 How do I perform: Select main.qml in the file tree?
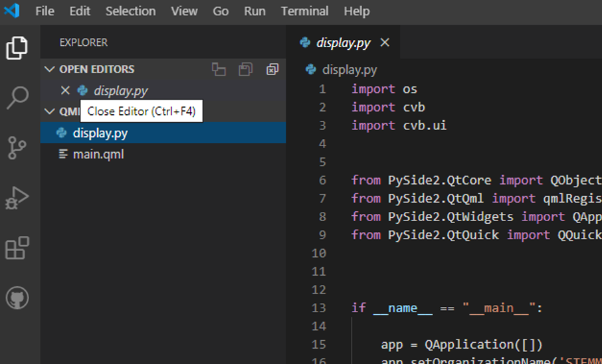(x=98, y=154)
